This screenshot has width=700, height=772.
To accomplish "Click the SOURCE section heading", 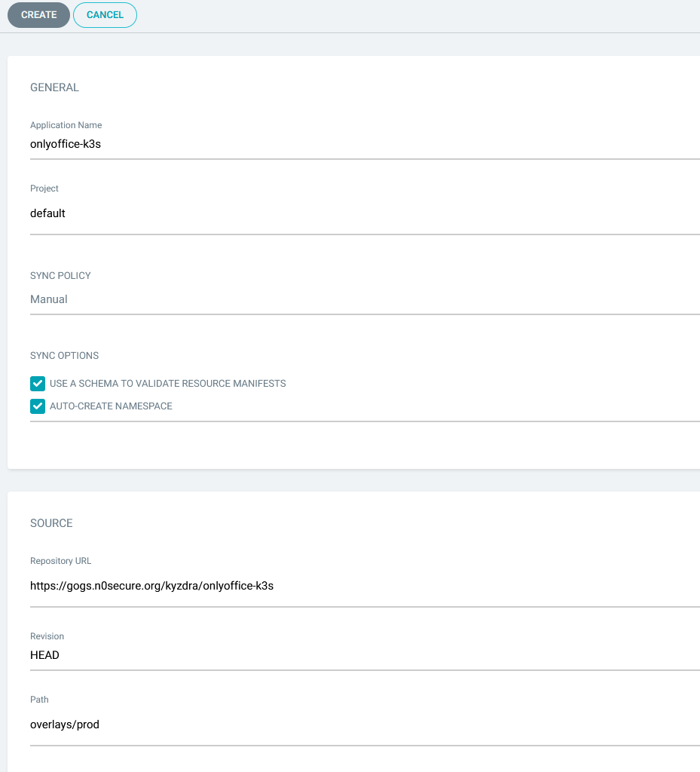I will (51, 523).
